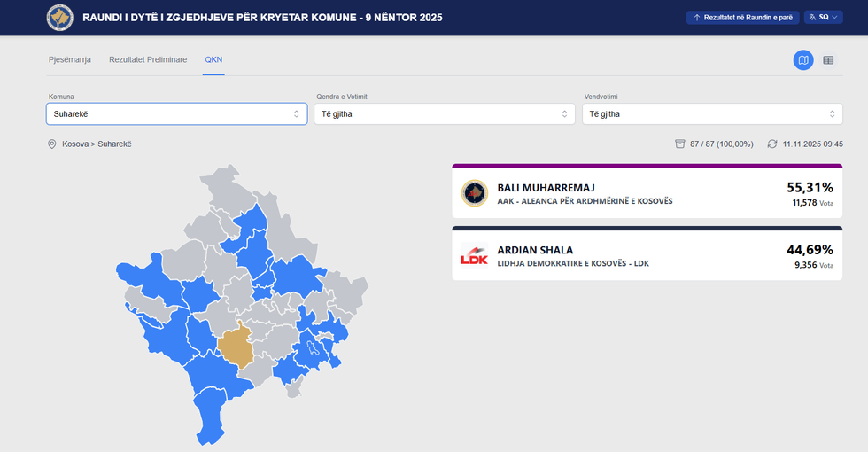Open the Rezultatet Preliminare tab

coord(148,60)
